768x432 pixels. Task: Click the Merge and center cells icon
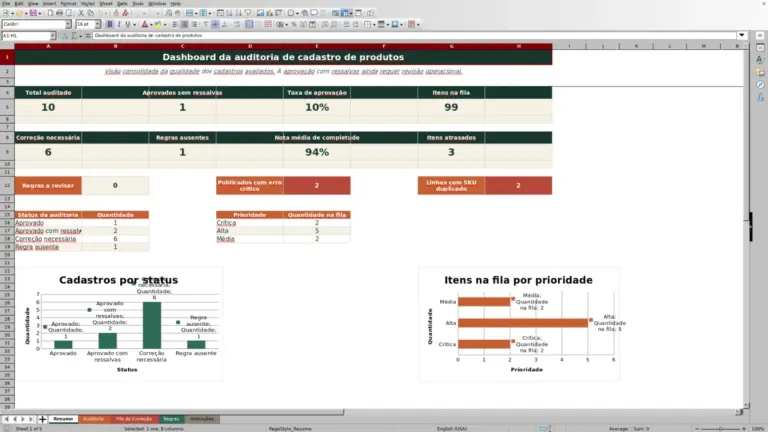pyautogui.click(x=249, y=24)
